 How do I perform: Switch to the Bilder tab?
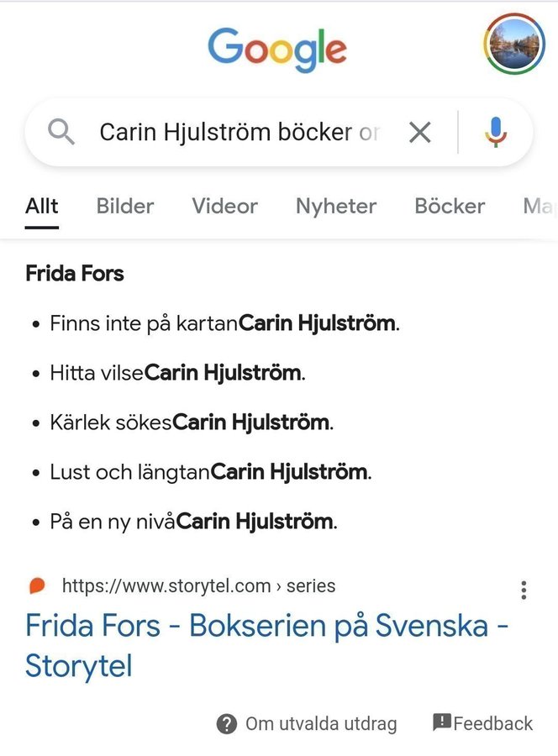(x=125, y=206)
